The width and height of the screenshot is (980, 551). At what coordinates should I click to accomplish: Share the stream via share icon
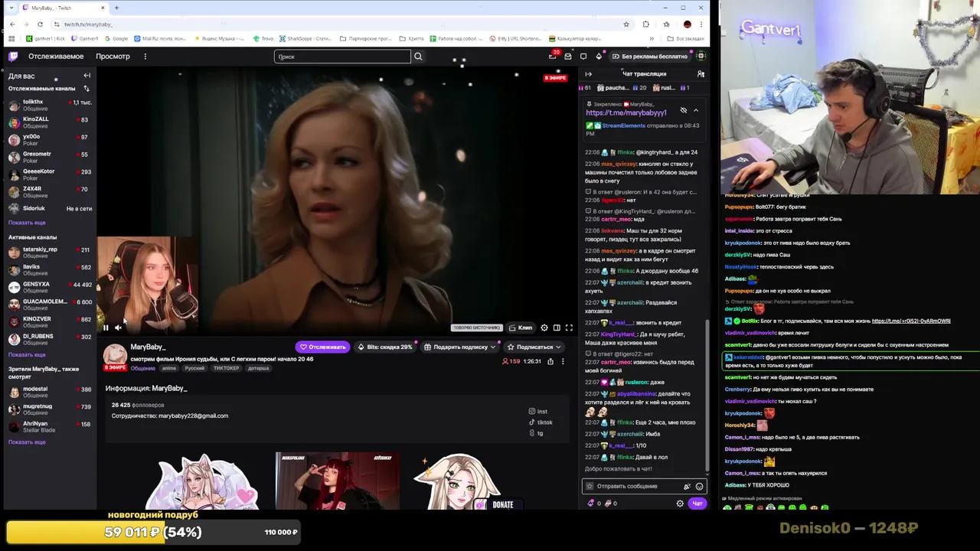click(x=550, y=361)
